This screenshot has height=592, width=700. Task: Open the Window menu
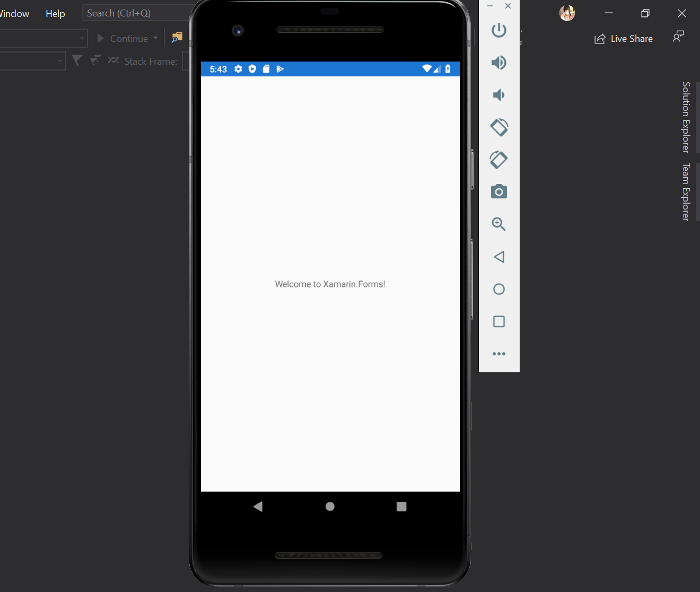pyautogui.click(x=14, y=14)
